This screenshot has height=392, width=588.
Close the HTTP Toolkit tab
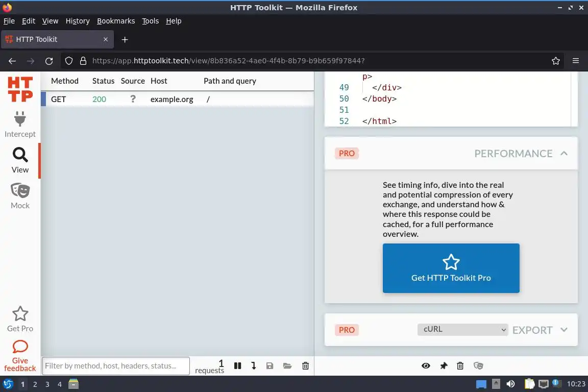click(x=105, y=39)
